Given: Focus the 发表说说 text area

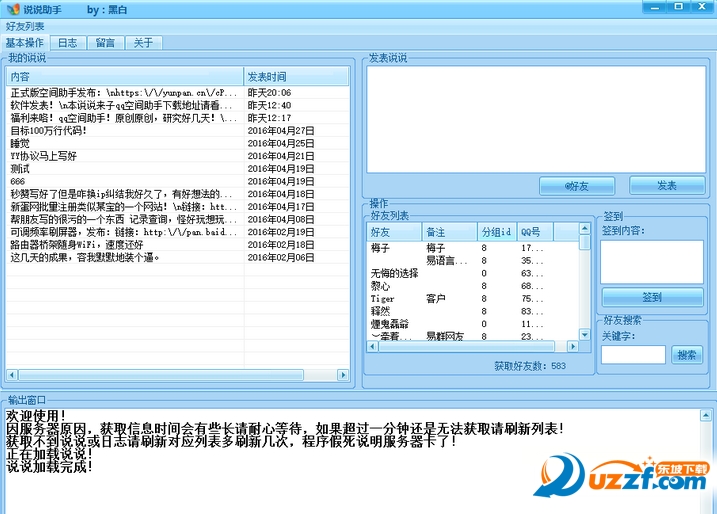Looking at the screenshot, I should tap(536, 119).
